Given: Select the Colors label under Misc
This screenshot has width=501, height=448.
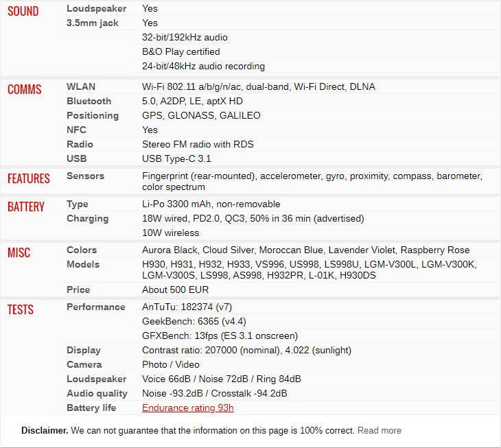Looking at the screenshot, I should [x=82, y=250].
